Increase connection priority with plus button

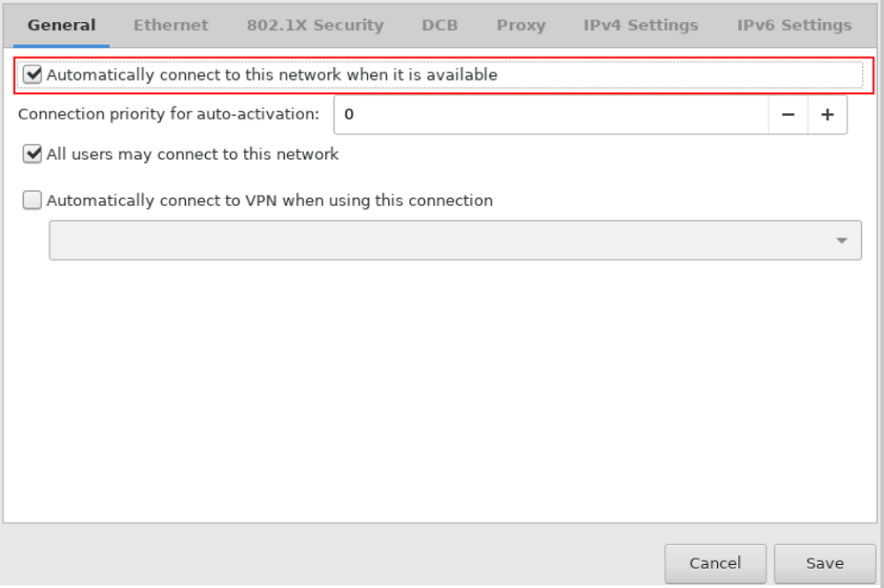(x=827, y=115)
